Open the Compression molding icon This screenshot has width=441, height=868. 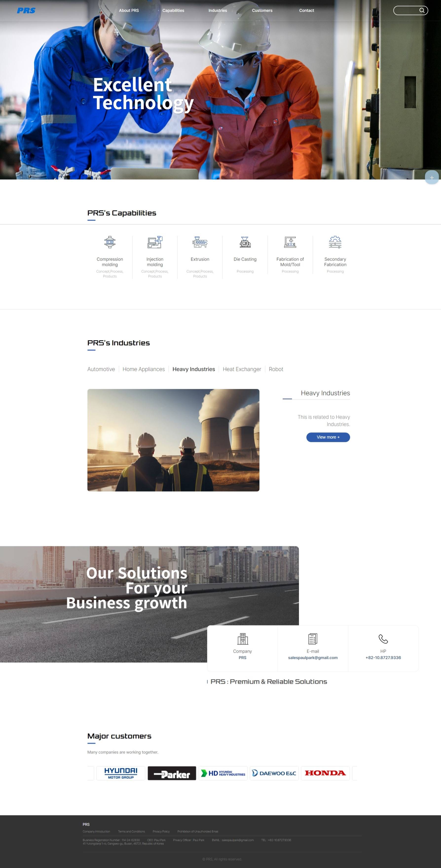(x=110, y=242)
